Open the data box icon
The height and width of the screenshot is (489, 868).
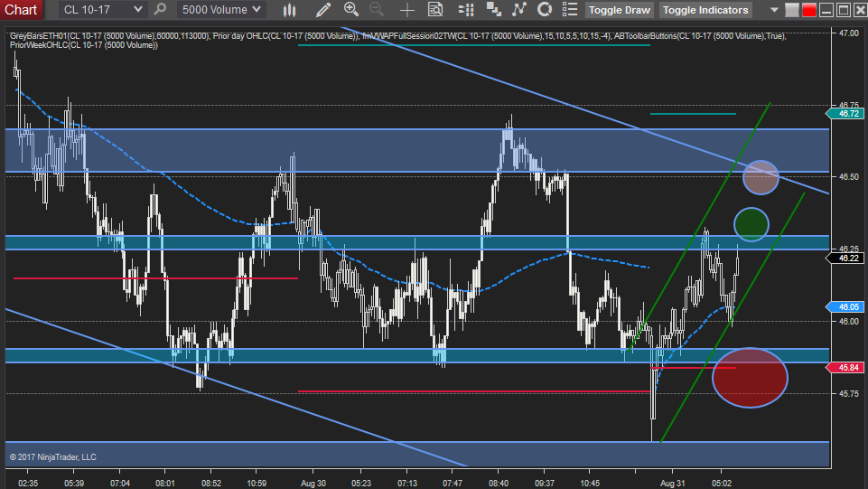tap(435, 9)
